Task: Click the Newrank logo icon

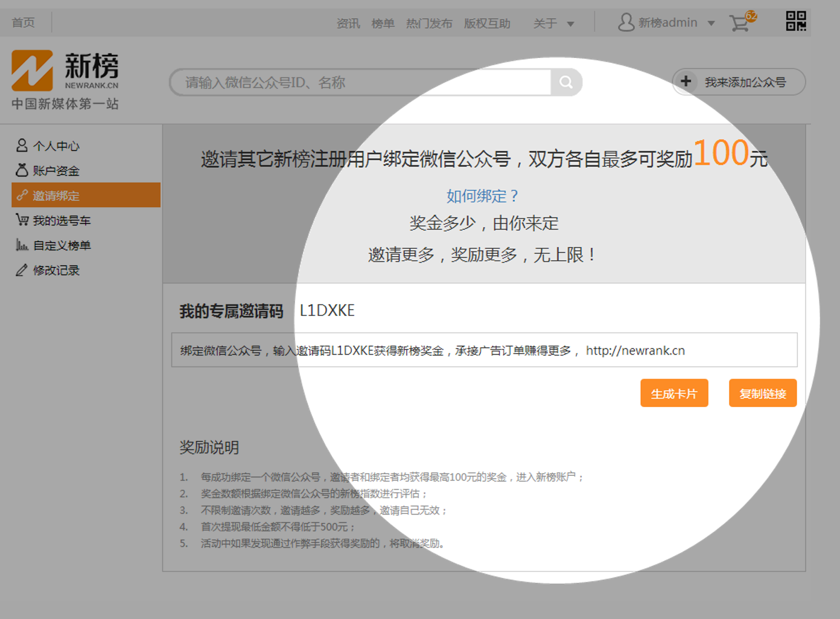Action: 32,71
